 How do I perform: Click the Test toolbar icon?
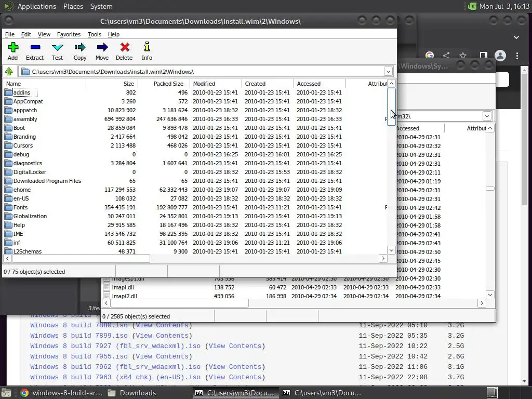click(57, 47)
